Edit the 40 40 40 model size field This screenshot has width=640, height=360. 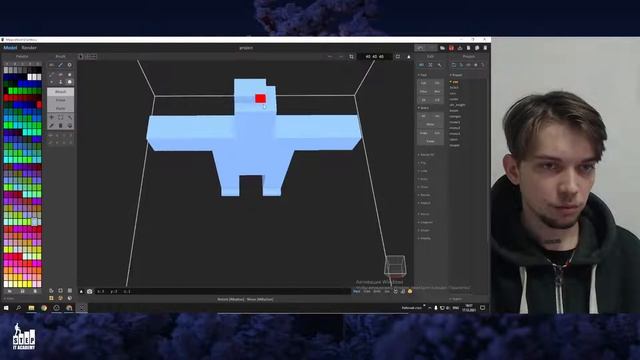(x=375, y=57)
